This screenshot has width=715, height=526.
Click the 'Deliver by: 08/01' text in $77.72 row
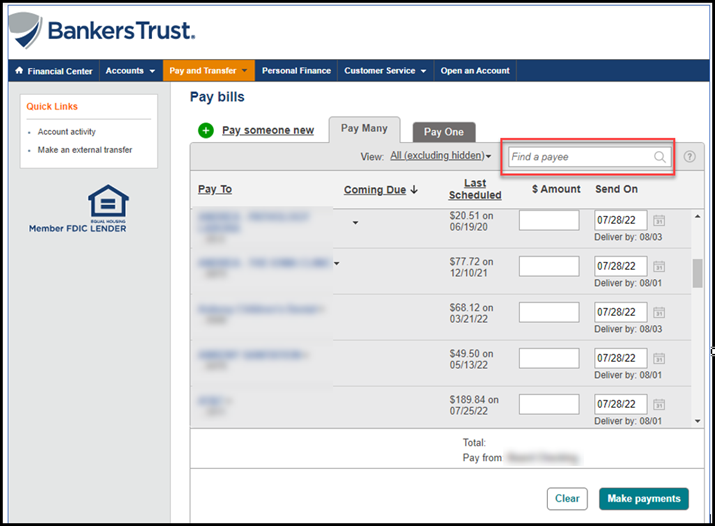pyautogui.click(x=628, y=283)
